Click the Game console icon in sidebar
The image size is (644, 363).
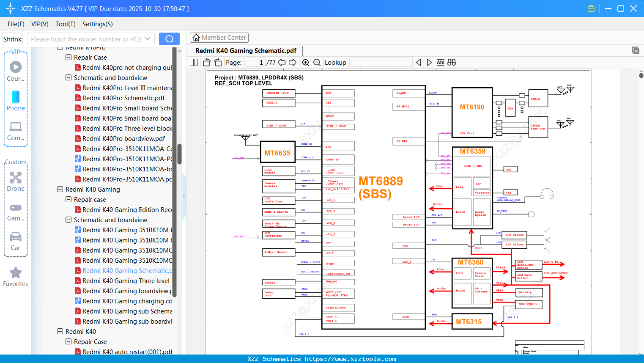click(16, 208)
